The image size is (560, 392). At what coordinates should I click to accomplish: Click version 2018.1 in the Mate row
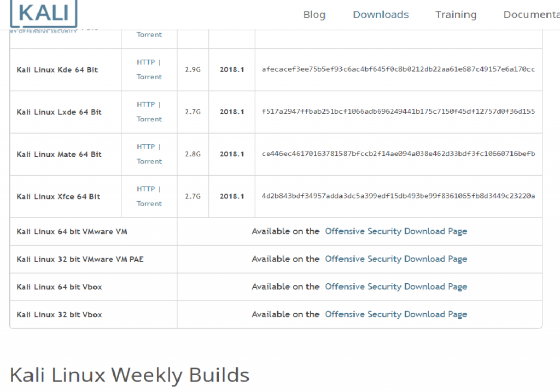pyautogui.click(x=232, y=154)
